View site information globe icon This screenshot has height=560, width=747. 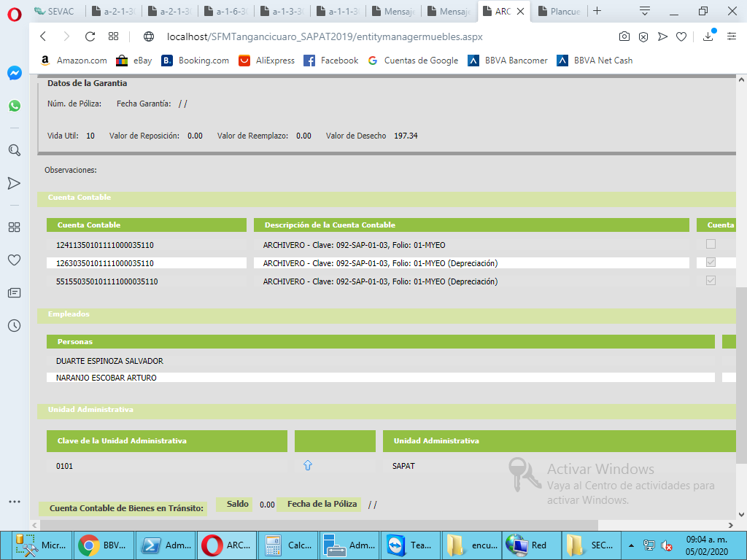pyautogui.click(x=149, y=36)
